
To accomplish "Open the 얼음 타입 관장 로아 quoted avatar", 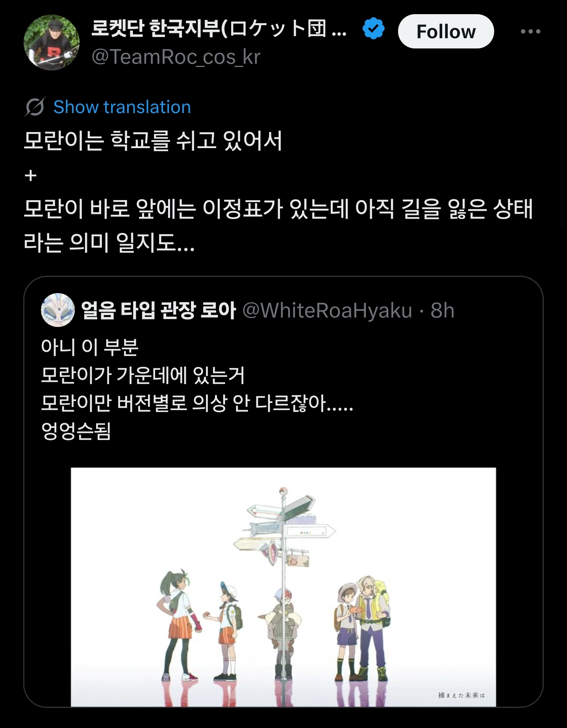I will [58, 310].
